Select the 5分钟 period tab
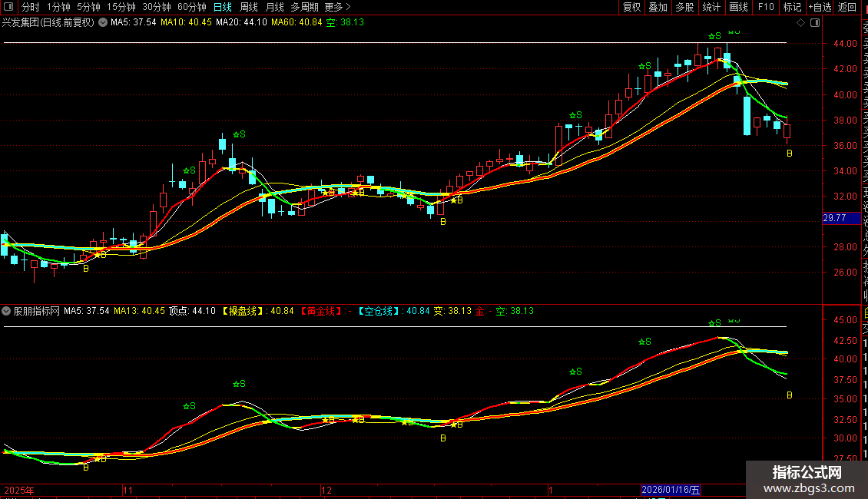This screenshot has height=499, width=868. (88, 7)
